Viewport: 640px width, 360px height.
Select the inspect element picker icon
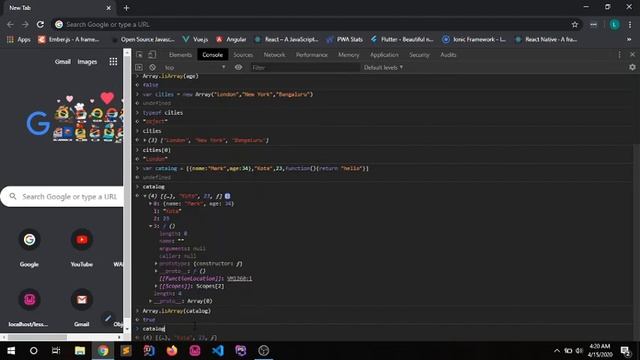click(x=139, y=55)
